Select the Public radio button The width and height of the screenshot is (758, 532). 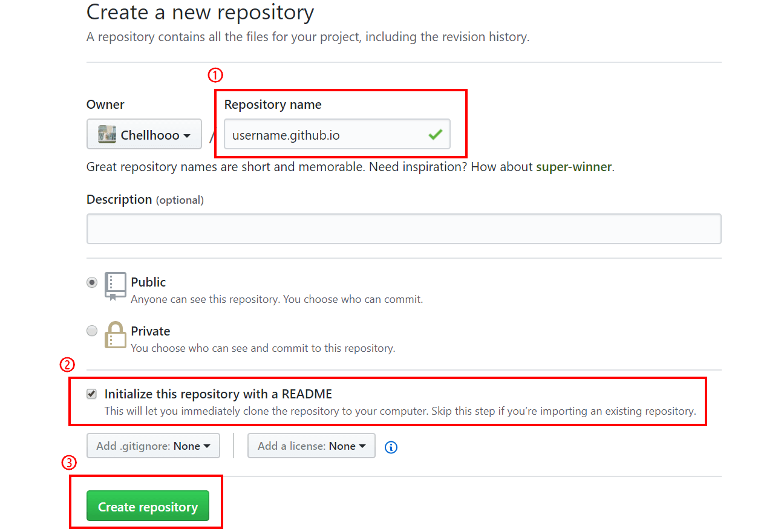pos(92,282)
